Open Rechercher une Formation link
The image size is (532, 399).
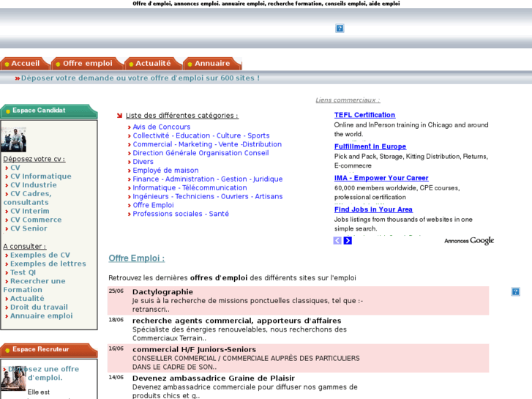coord(34,286)
